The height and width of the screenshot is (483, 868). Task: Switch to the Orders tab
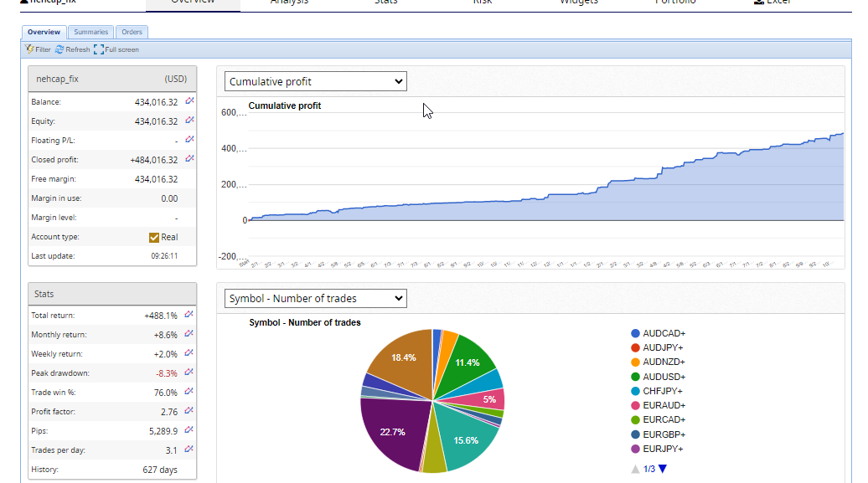coord(132,32)
